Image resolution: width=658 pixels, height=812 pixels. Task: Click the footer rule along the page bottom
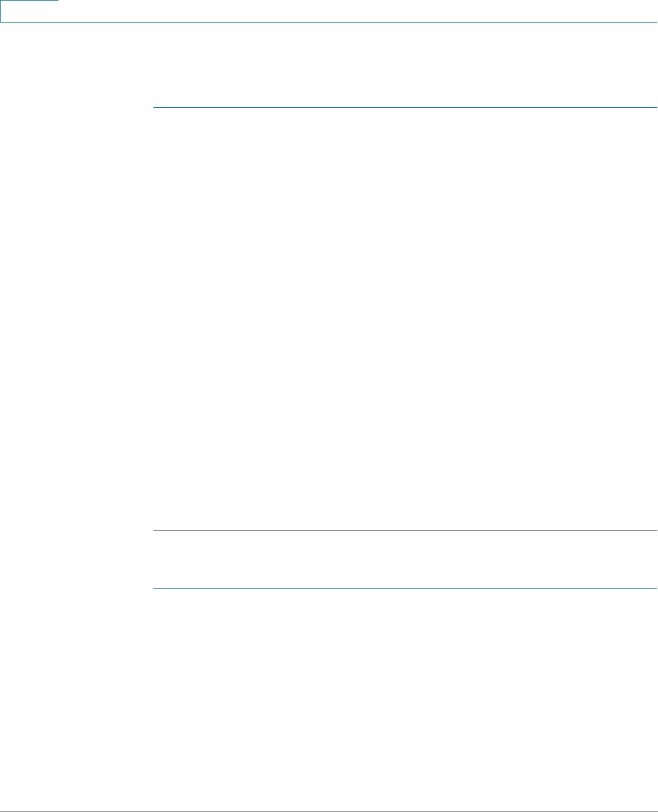pyautogui.click(x=329, y=811)
